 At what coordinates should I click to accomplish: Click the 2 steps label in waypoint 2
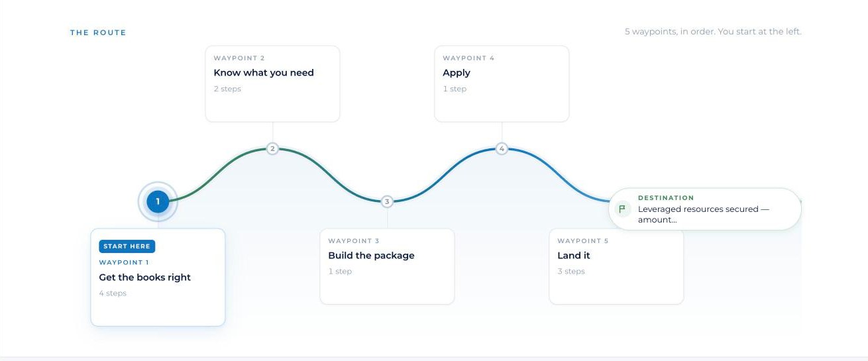point(227,89)
